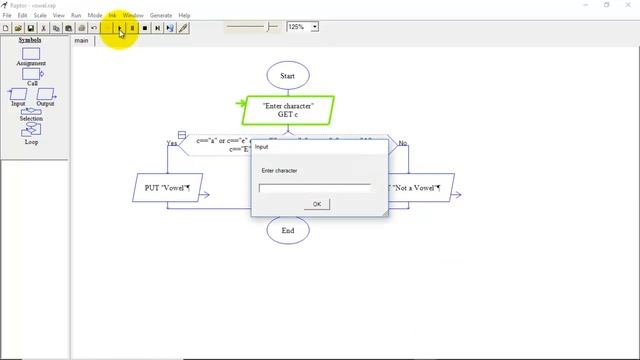The height and width of the screenshot is (360, 640).
Task: Focus the Enter character text field
Action: pos(315,188)
